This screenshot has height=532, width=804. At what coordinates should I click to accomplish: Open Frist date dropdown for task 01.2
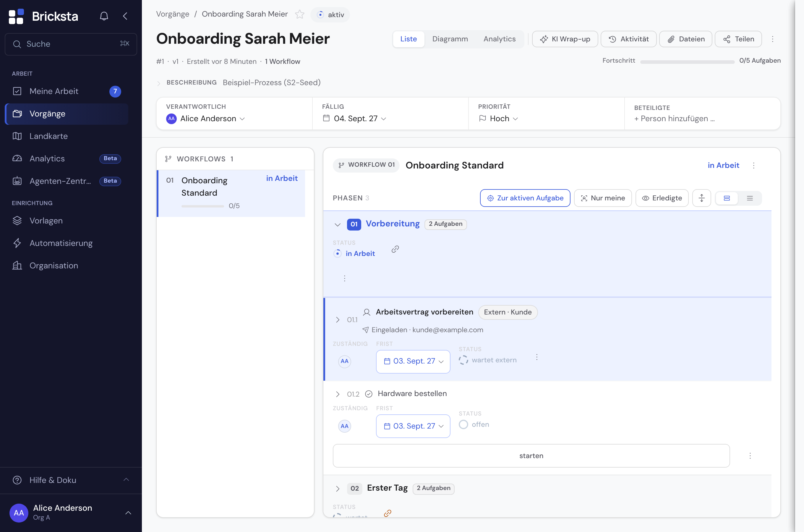point(413,426)
